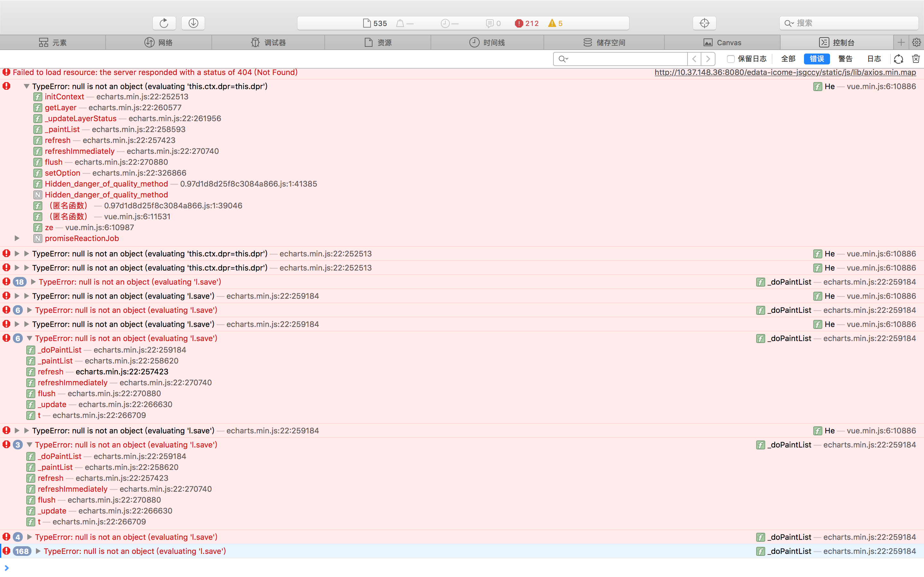
Task: Expand the promiseReactionJob stack entry
Action: tap(17, 238)
